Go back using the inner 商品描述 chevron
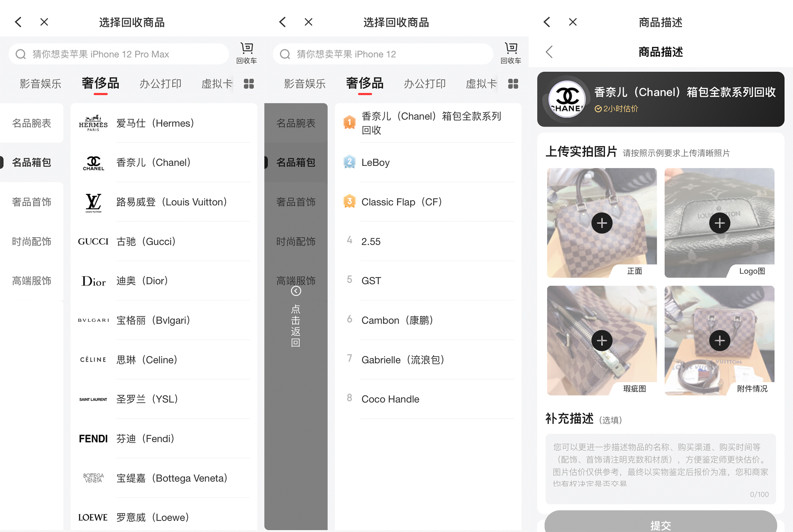This screenshot has height=532, width=793. 549,52
